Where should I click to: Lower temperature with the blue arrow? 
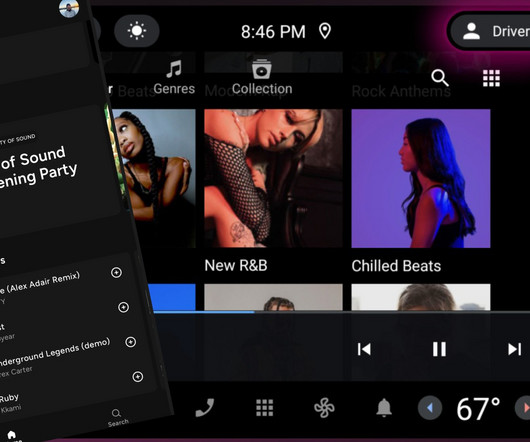(430, 408)
